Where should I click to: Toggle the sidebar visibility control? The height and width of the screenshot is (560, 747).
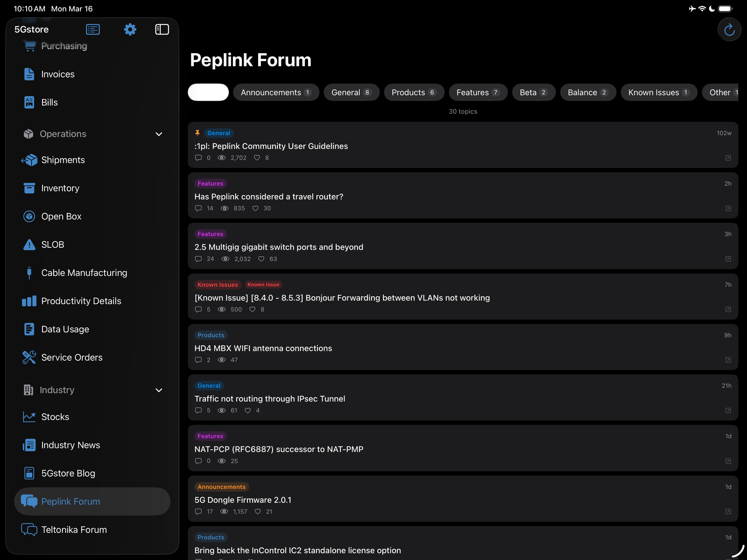(x=162, y=29)
